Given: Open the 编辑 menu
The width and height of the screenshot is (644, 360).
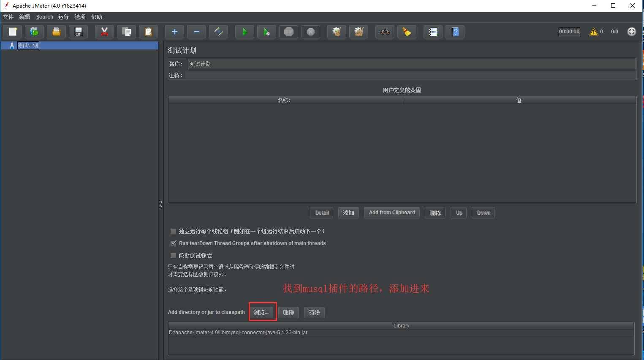Looking at the screenshot, I should tap(24, 17).
